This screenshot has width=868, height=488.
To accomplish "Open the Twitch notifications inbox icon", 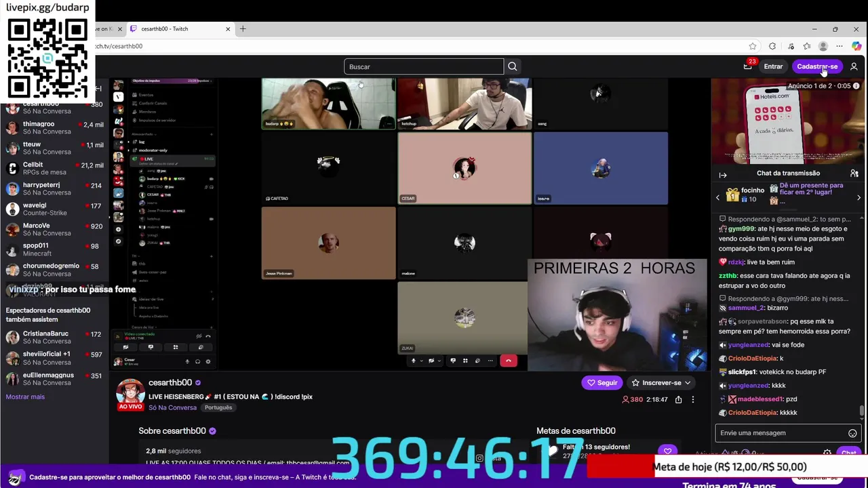I will (x=748, y=66).
